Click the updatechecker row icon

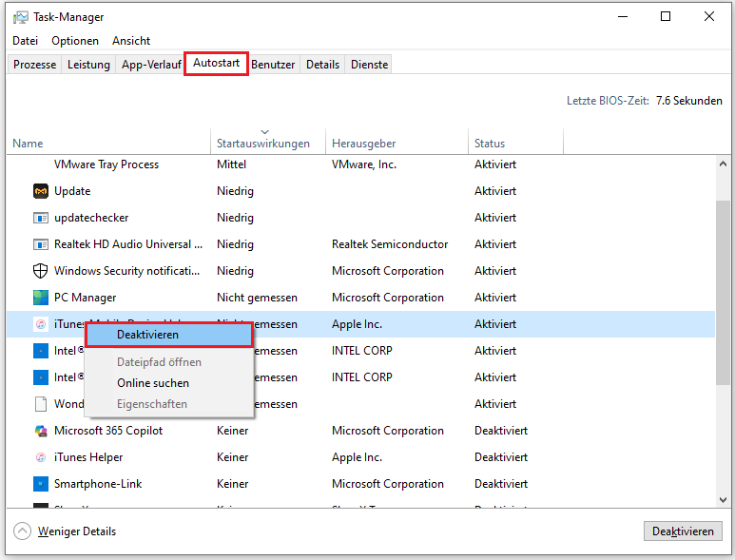pyautogui.click(x=41, y=218)
